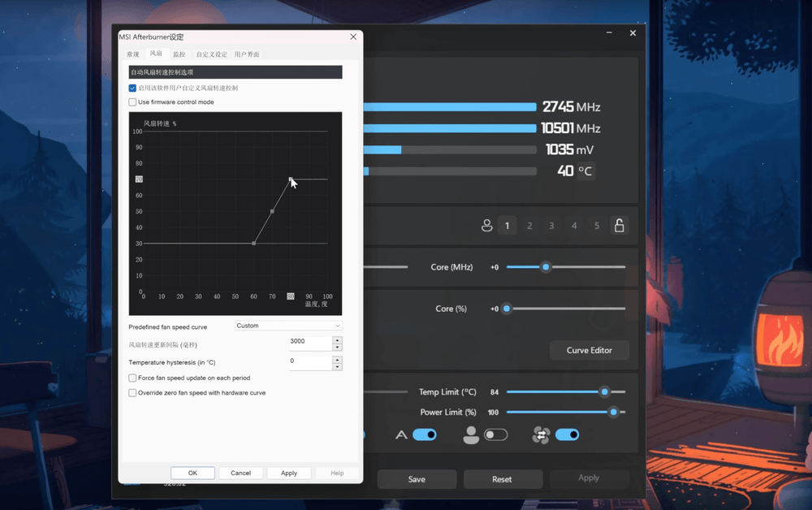
Task: Select the 风扇 tab
Action: point(156,54)
